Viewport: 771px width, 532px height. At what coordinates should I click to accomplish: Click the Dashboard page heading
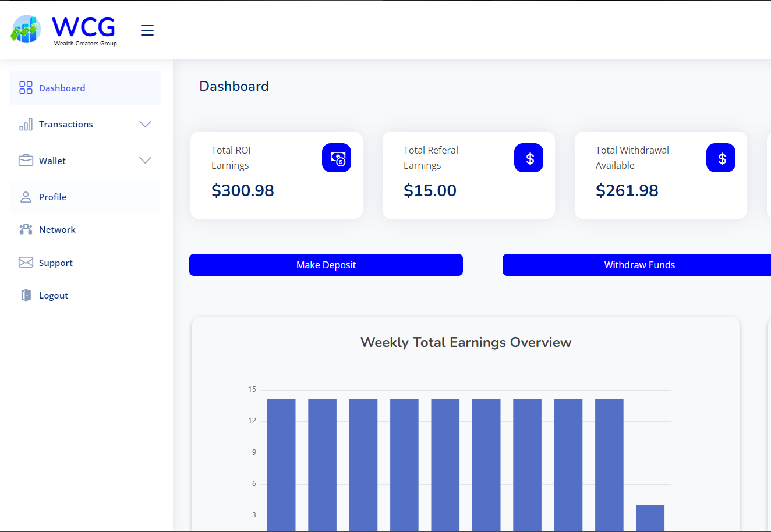(x=234, y=86)
